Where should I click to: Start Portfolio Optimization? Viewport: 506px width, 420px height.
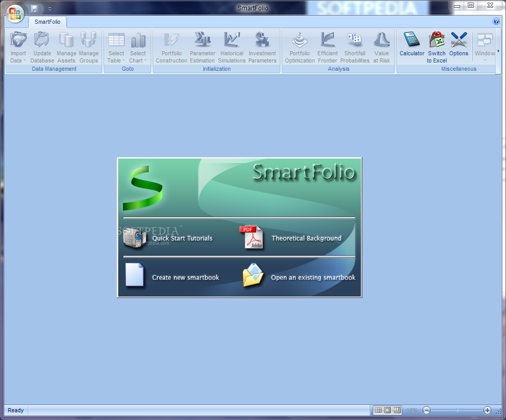300,48
